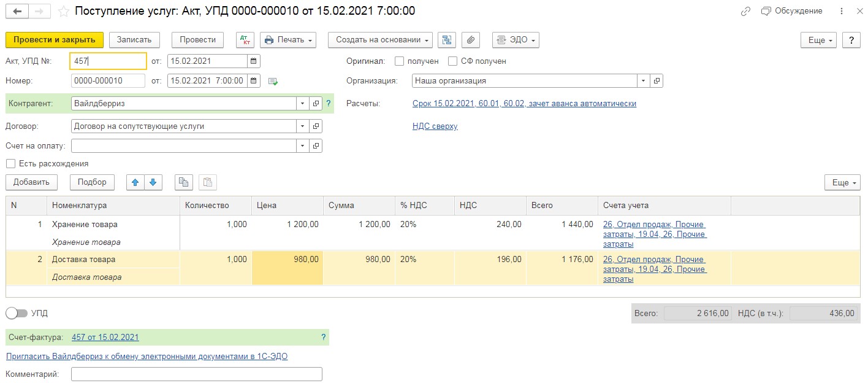The image size is (868, 383).
Task: Open the calendar for the Акт, УПД date
Action: pyautogui.click(x=254, y=61)
